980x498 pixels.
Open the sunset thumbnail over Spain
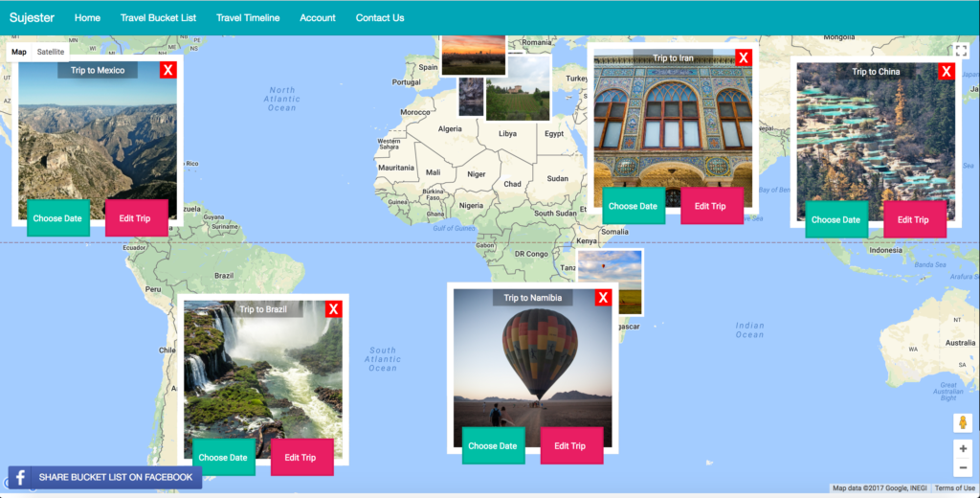pyautogui.click(x=473, y=55)
